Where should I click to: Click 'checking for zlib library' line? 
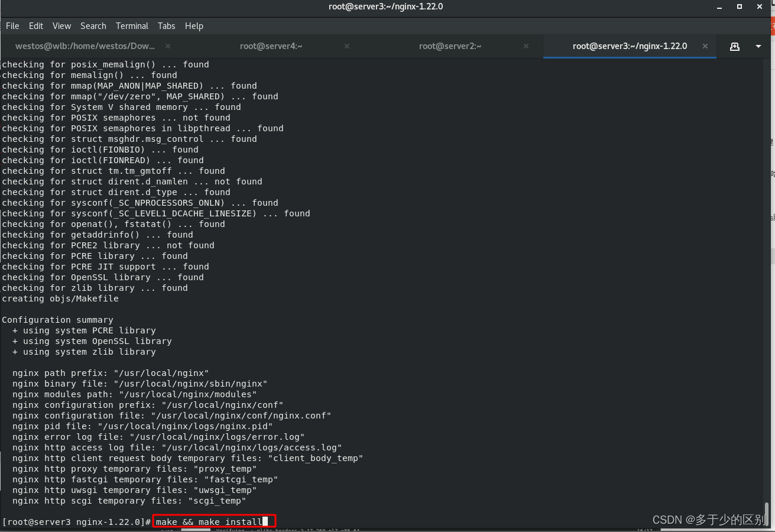click(x=95, y=288)
